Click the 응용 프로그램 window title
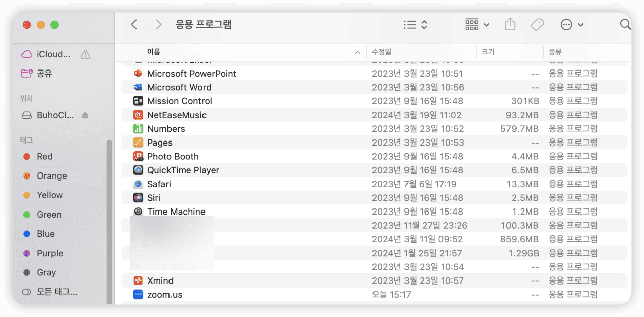This screenshot has width=644, height=317. pyautogui.click(x=204, y=24)
